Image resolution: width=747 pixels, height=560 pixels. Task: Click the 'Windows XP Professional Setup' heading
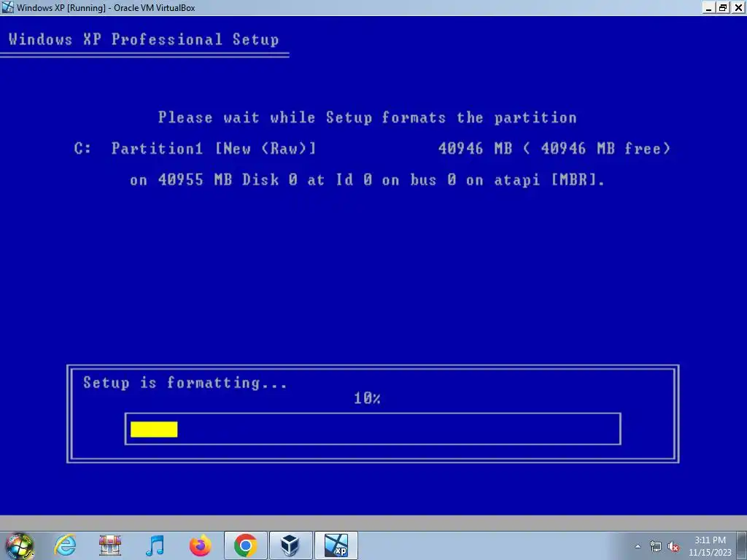click(x=144, y=39)
